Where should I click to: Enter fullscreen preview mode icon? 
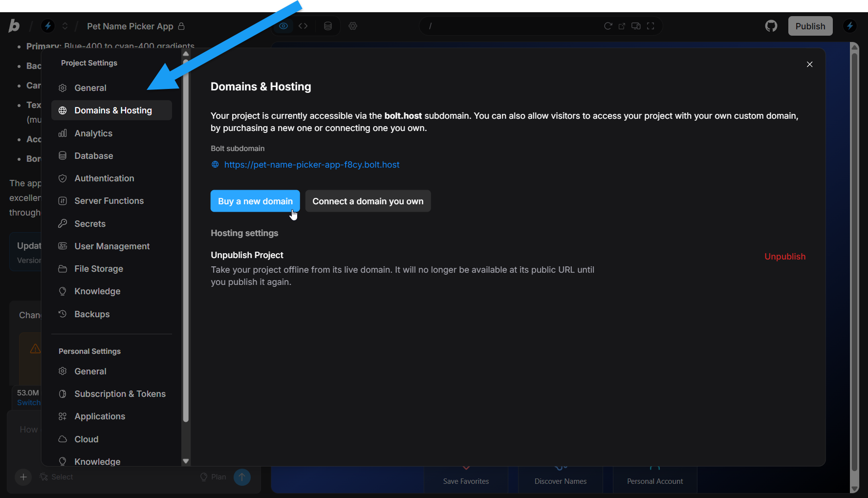click(651, 26)
